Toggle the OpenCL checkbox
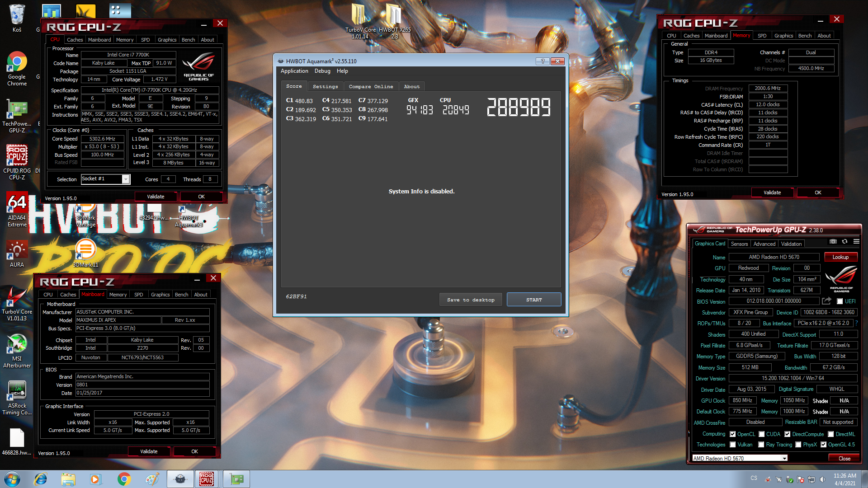Image resolution: width=868 pixels, height=488 pixels. click(732, 434)
